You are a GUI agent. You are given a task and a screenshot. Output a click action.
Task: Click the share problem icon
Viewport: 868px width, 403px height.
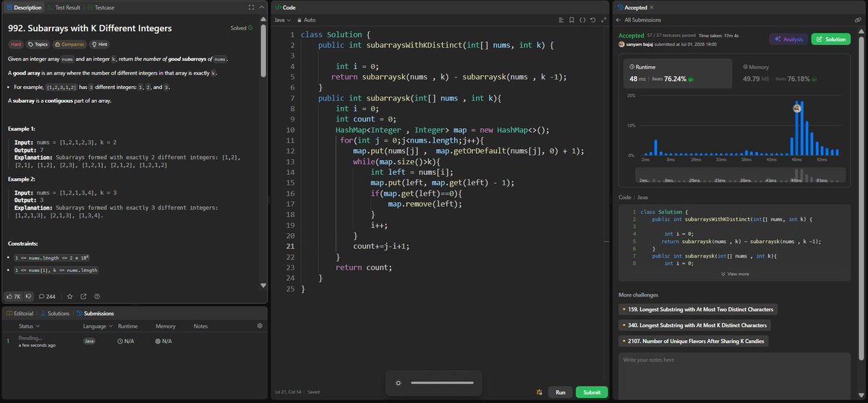(x=83, y=296)
